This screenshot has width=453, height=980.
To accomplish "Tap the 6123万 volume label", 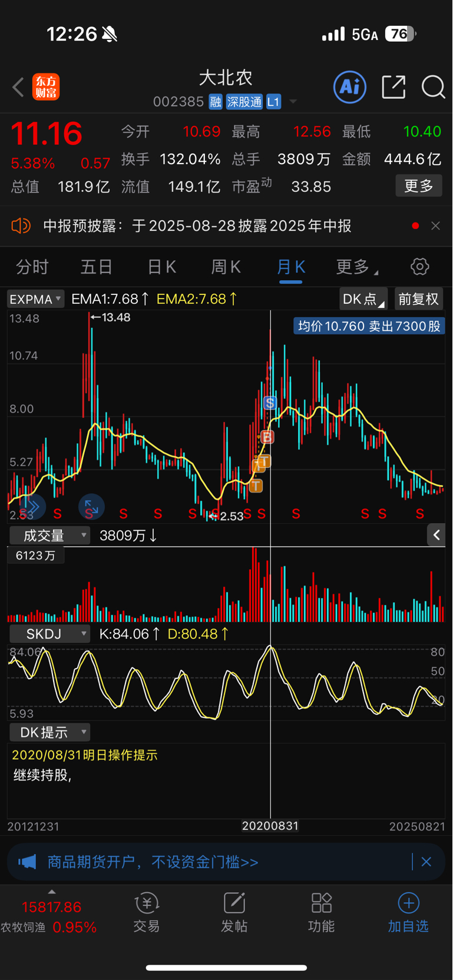I will (35, 556).
